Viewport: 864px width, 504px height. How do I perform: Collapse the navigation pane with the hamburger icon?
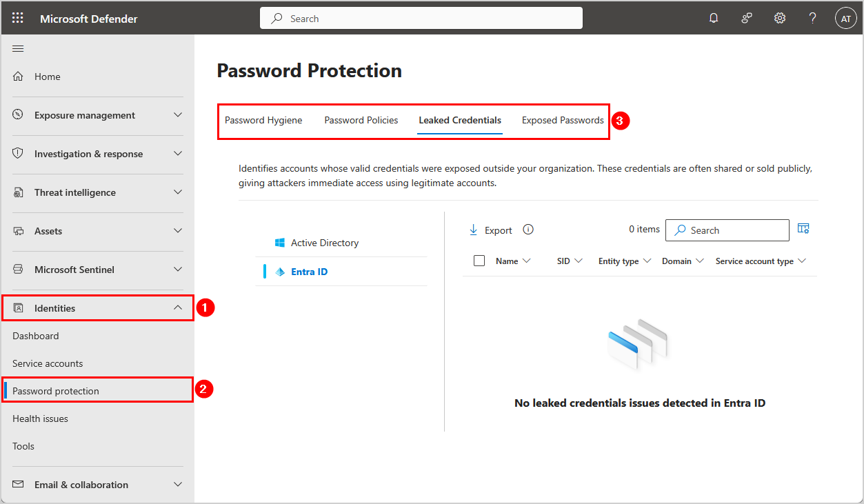[18, 48]
